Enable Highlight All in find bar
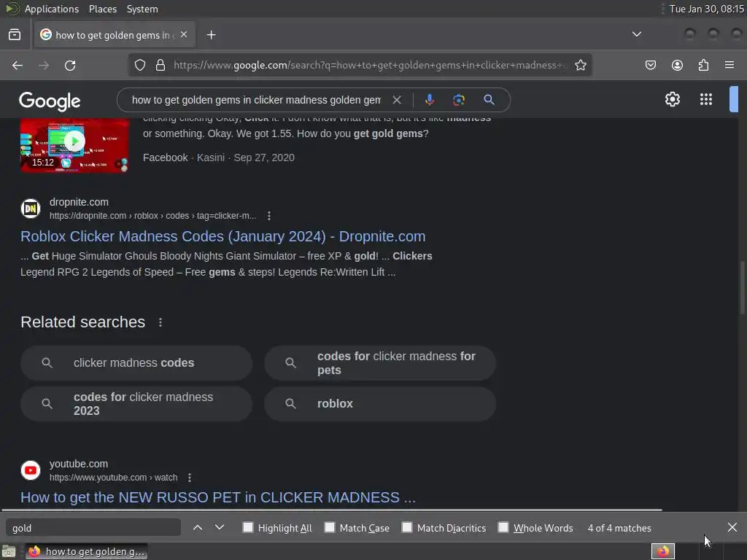 point(248,528)
